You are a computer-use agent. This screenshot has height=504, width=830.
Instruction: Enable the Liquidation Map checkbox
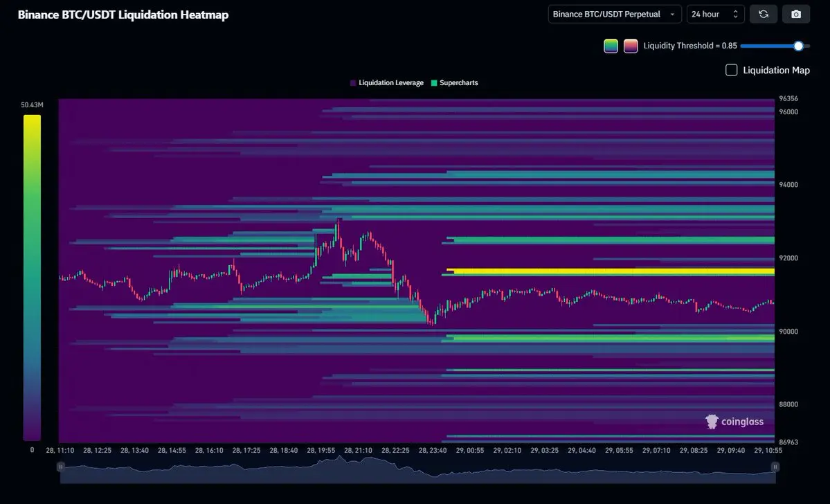731,70
